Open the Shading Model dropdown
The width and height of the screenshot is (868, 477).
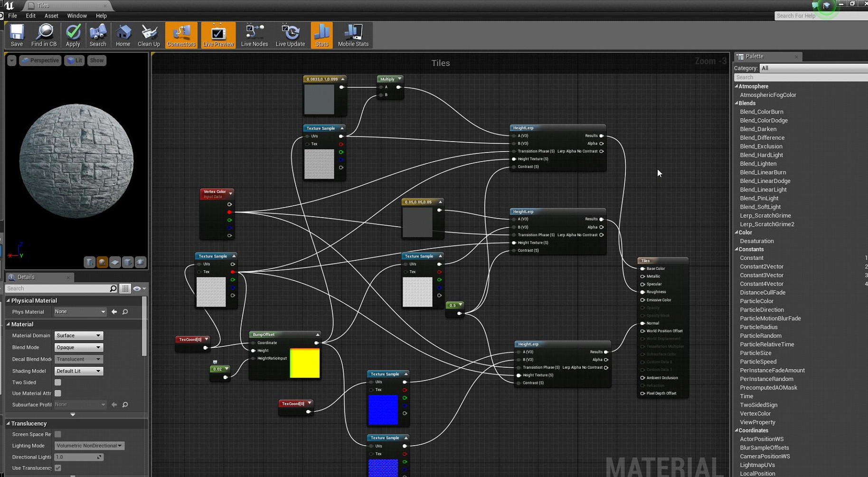click(78, 371)
